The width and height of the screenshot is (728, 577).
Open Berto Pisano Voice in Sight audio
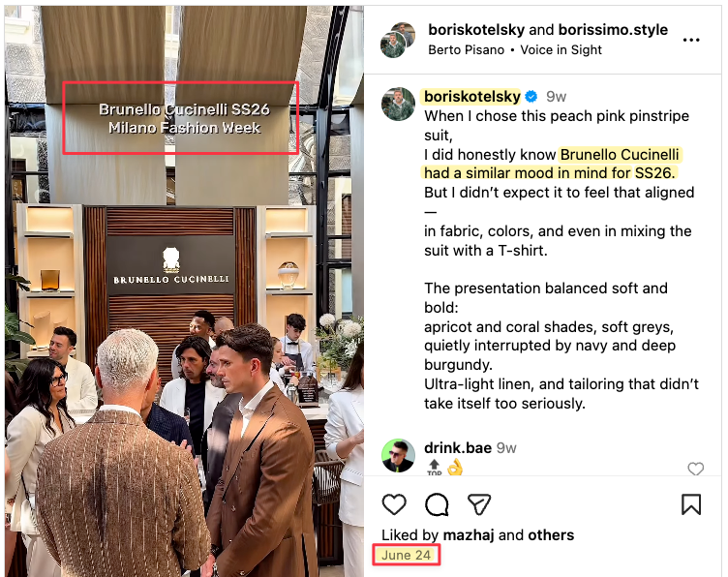pos(514,49)
